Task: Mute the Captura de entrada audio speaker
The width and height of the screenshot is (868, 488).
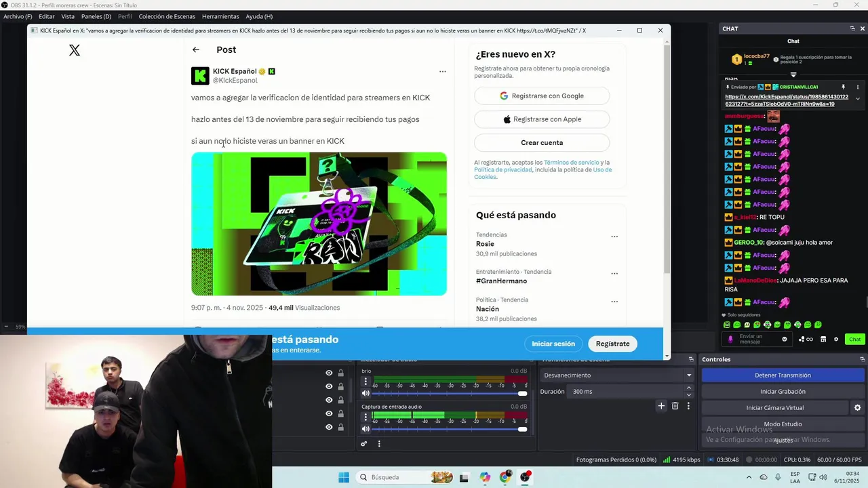Action: (x=366, y=428)
